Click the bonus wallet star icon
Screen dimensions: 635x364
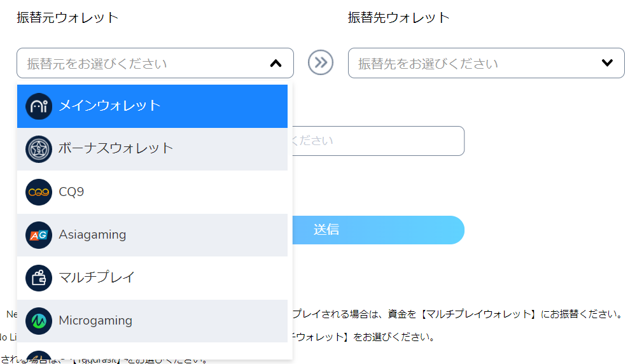(39, 149)
